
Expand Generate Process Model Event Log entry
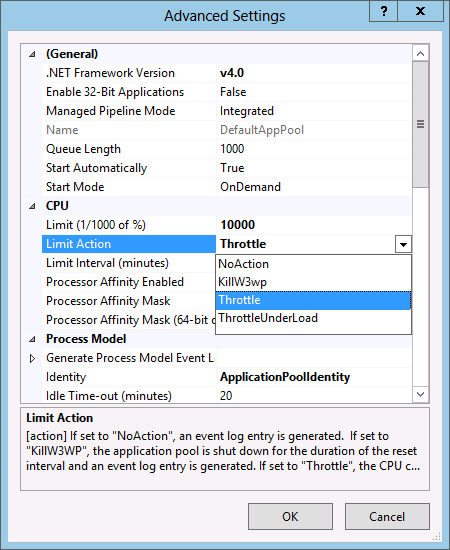point(32,358)
